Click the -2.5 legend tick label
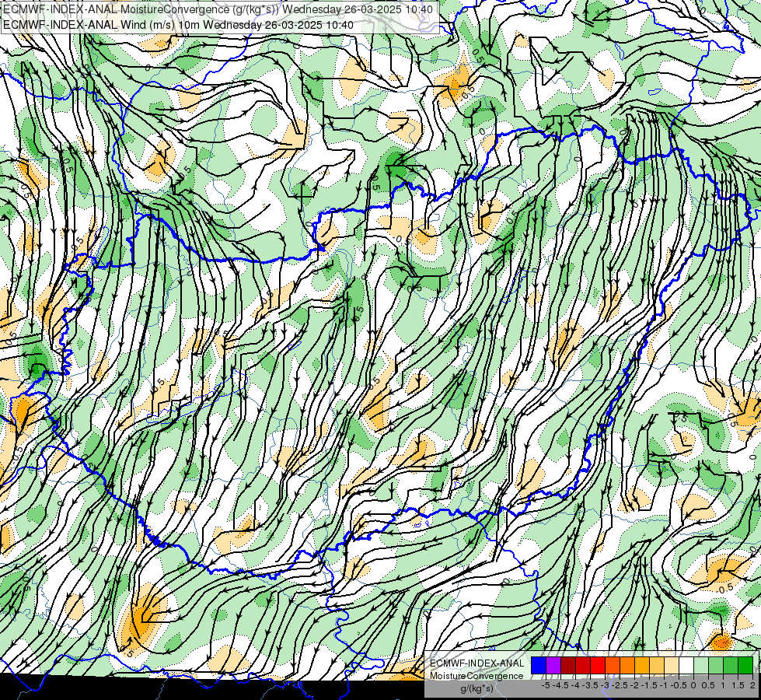761x700 pixels. [x=621, y=685]
